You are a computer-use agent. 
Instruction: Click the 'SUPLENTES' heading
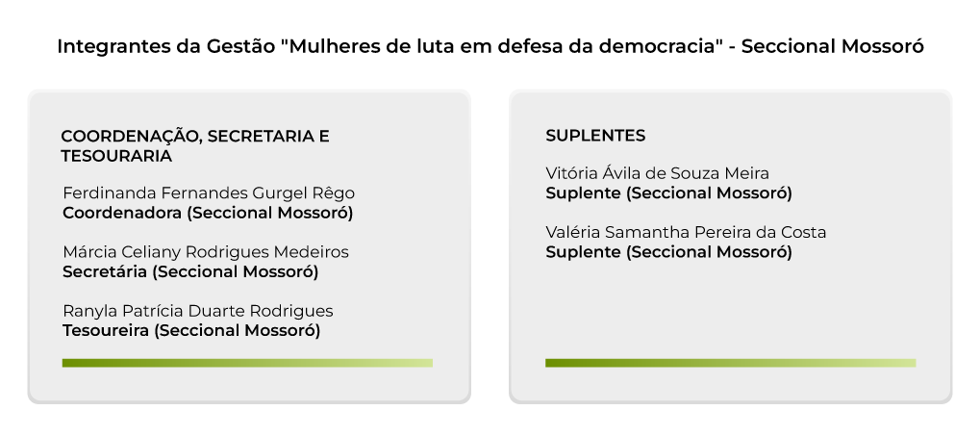595,136
